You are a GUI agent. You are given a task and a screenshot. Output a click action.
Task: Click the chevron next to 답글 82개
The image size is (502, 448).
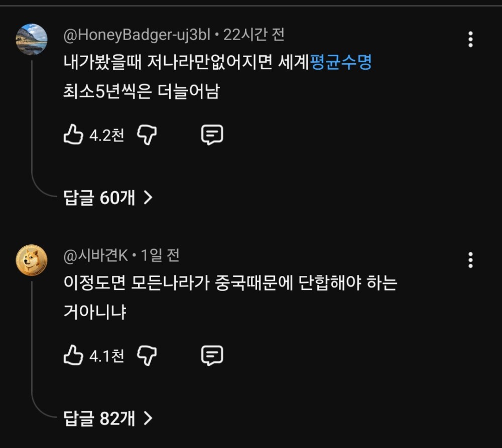point(148,418)
